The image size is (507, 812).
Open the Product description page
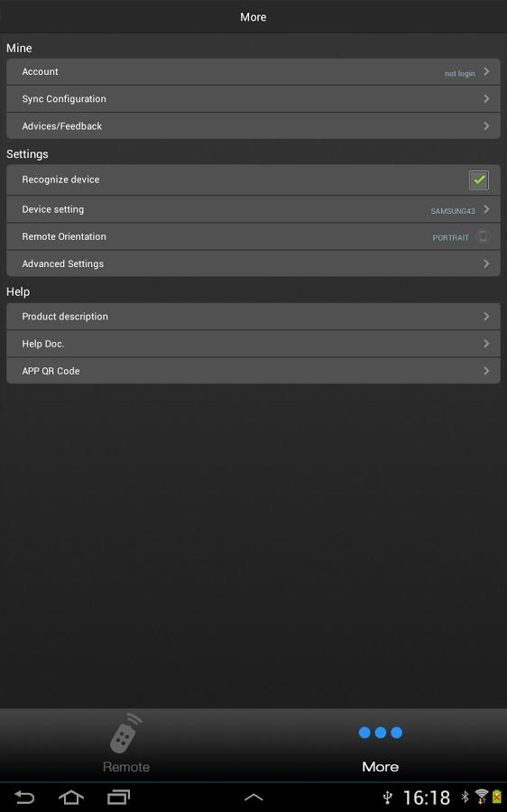pos(253,317)
